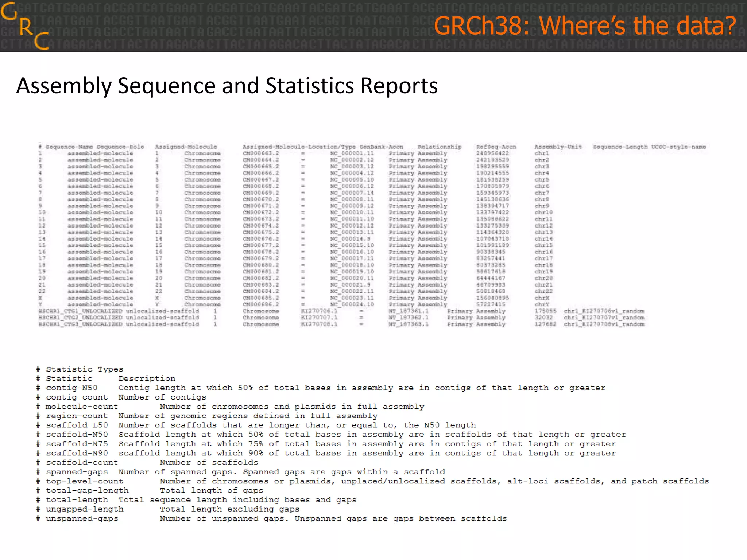The height and width of the screenshot is (560, 747).
Task: Click the 'Assembly-Unit' column header
Action: click(558, 147)
